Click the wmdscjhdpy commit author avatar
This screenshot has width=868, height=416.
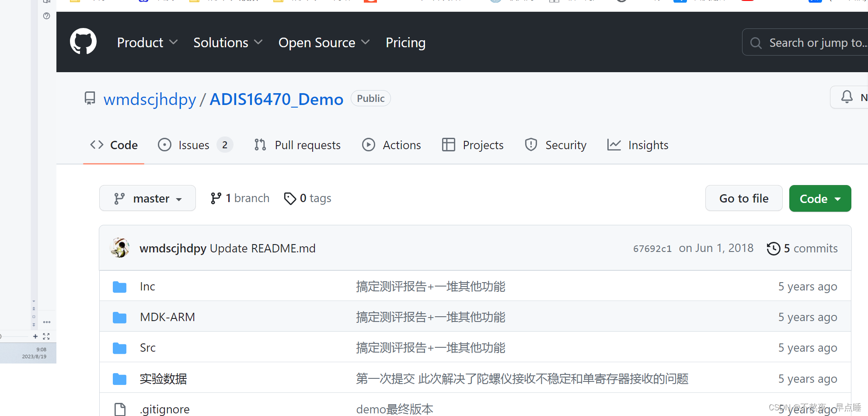point(119,248)
